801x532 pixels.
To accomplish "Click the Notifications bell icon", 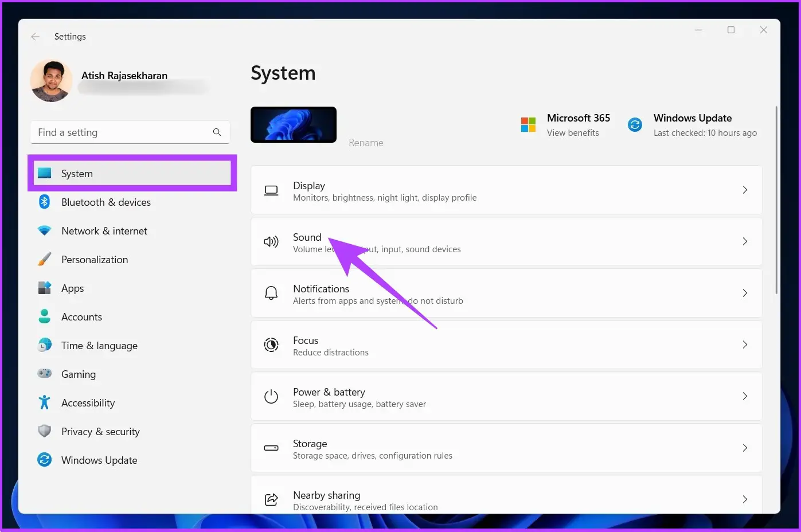I will pos(271,294).
